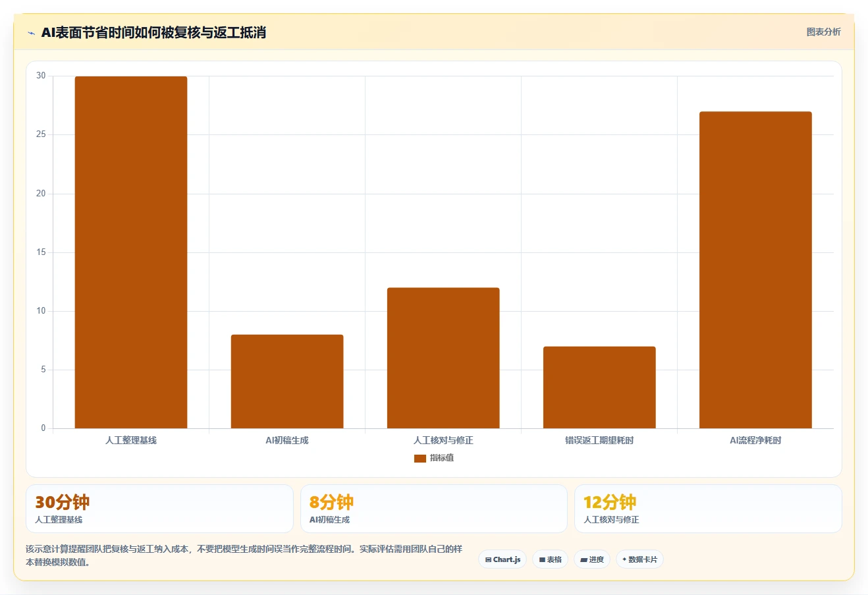Click the 人工整理基线 axis label
This screenshot has width=868, height=595.
click(131, 440)
